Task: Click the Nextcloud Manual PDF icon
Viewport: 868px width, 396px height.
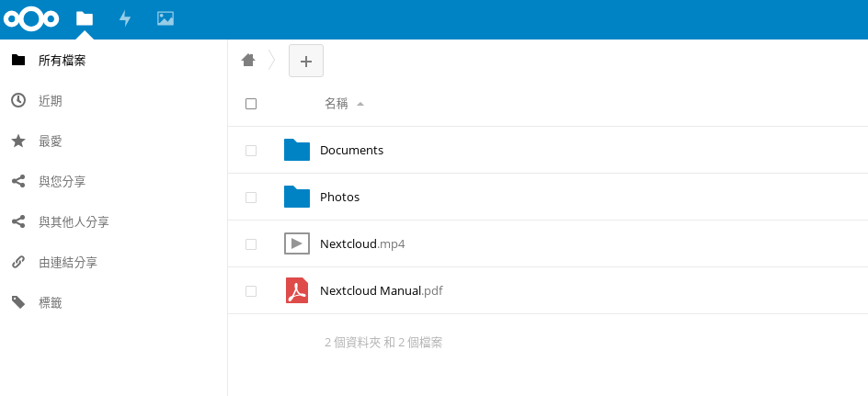Action: click(297, 290)
